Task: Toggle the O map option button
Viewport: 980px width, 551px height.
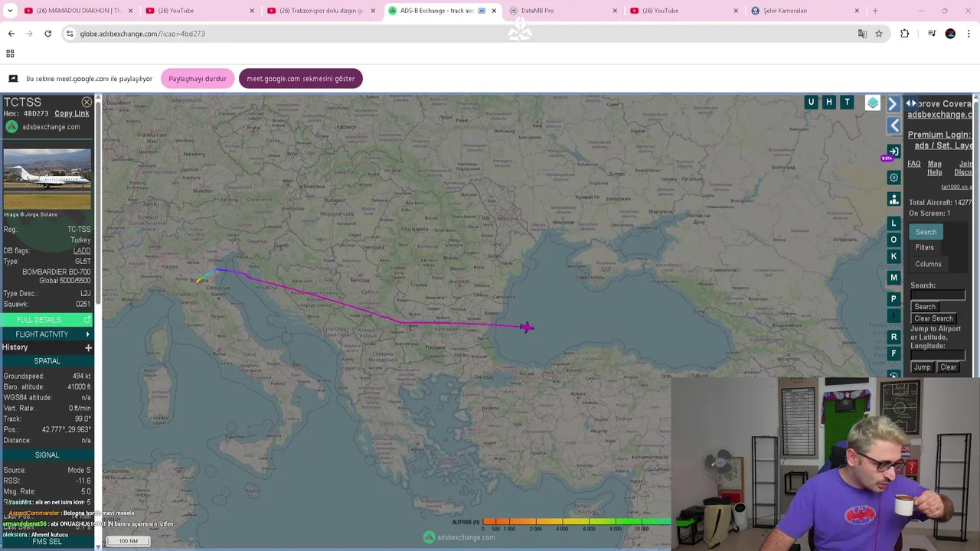Action: click(893, 240)
